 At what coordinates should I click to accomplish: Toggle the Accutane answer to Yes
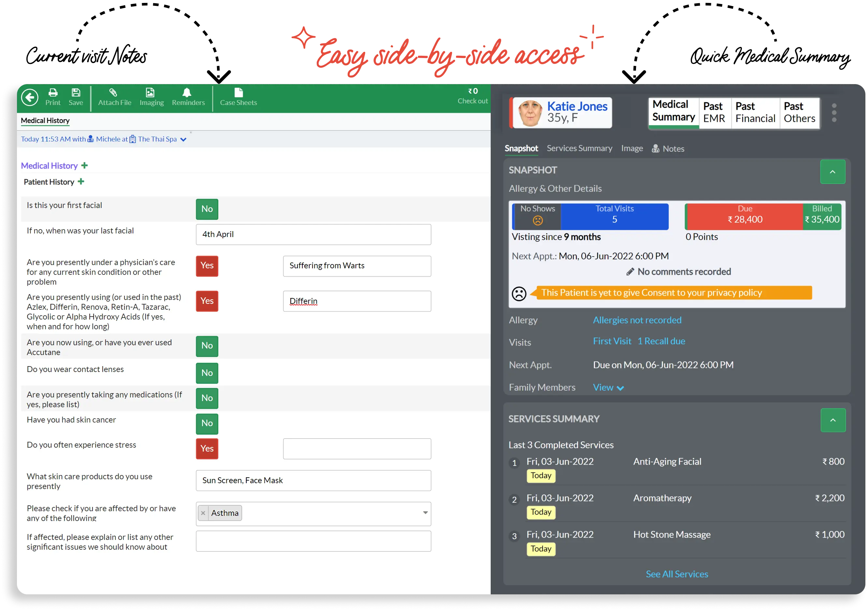pos(207,345)
